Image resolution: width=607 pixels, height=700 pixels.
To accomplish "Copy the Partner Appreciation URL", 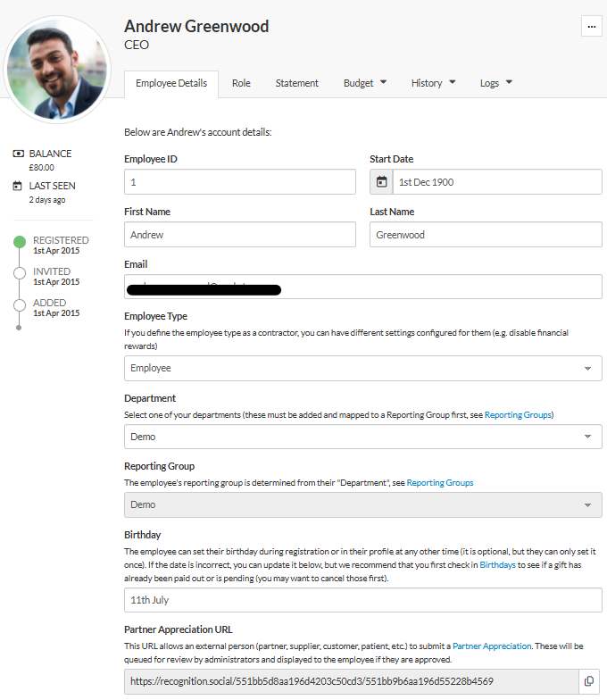I will [x=589, y=681].
